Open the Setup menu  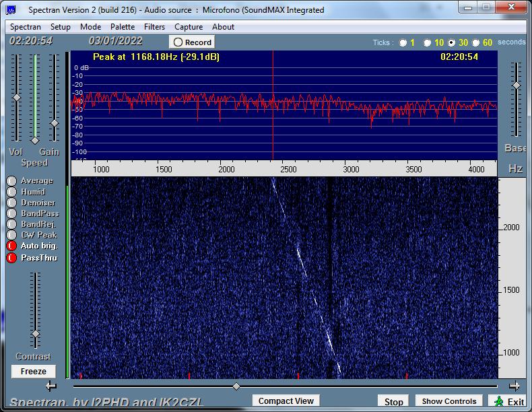(61, 27)
